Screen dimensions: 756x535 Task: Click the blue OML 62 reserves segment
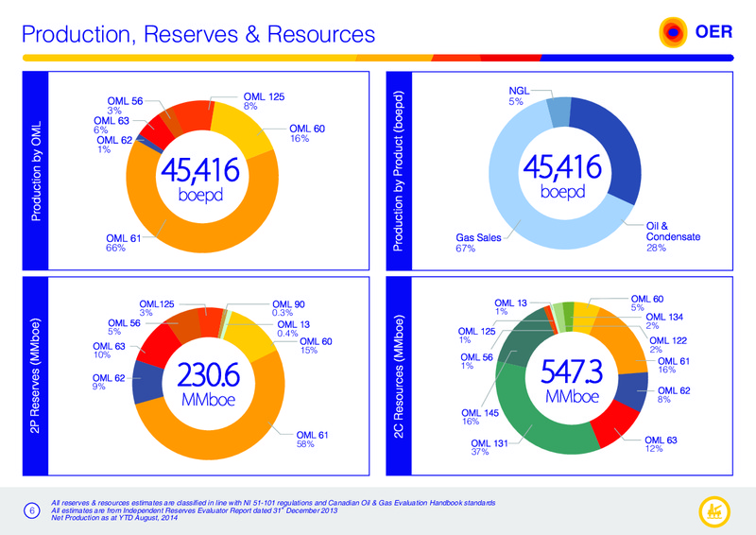[147, 382]
